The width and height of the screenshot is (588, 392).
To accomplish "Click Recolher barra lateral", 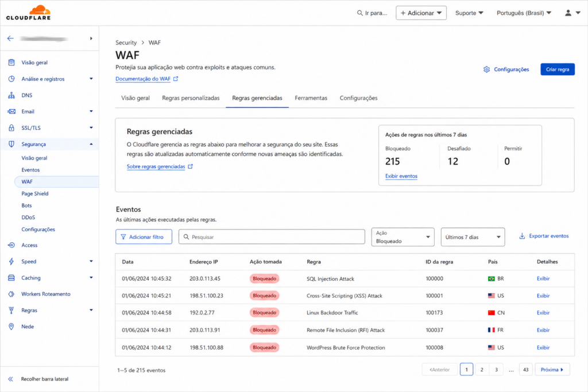I will coord(45,379).
